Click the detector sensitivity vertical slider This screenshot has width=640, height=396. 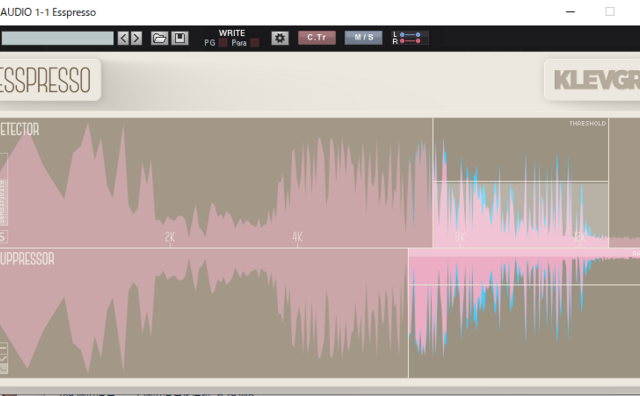coord(3,189)
